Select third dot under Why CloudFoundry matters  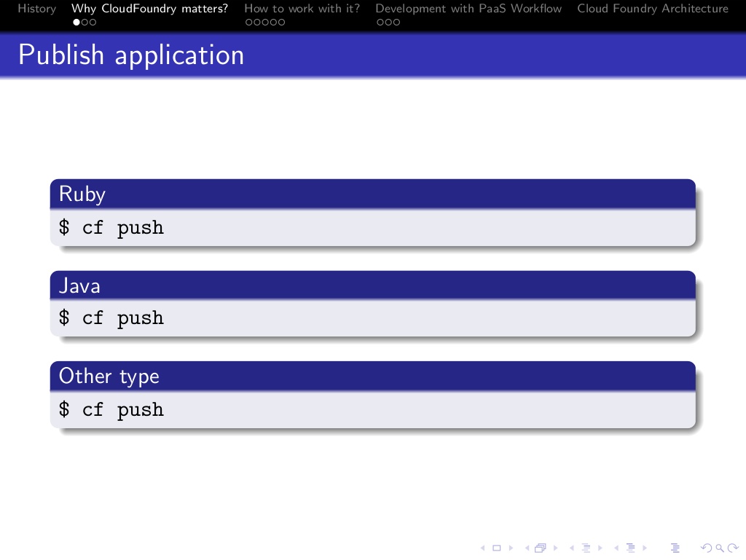(93, 22)
